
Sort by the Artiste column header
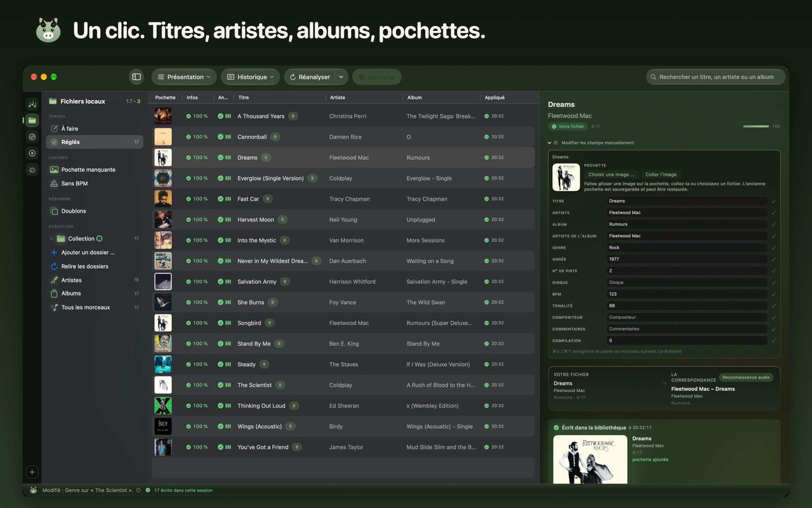click(x=337, y=98)
